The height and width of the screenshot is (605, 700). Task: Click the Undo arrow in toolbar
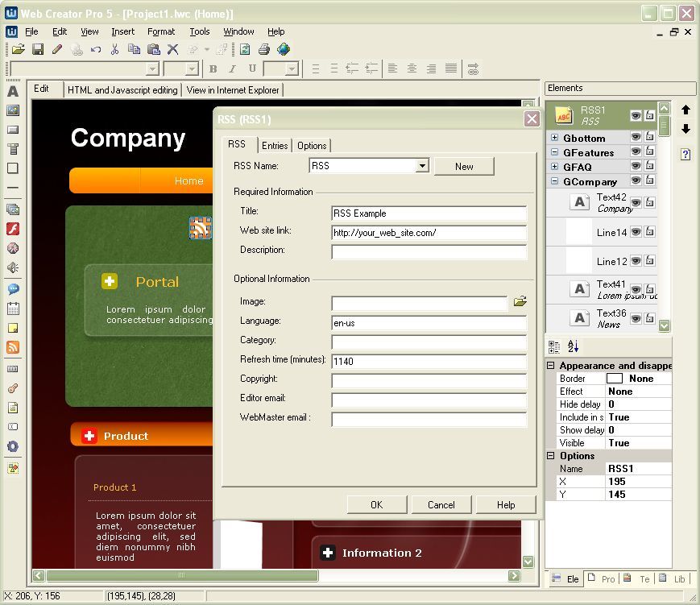coord(96,49)
